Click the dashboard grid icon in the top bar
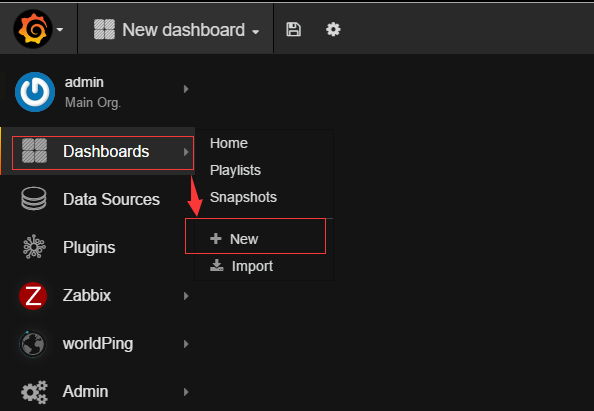Screen dimensions: 594x411 pyautogui.click(x=104, y=30)
